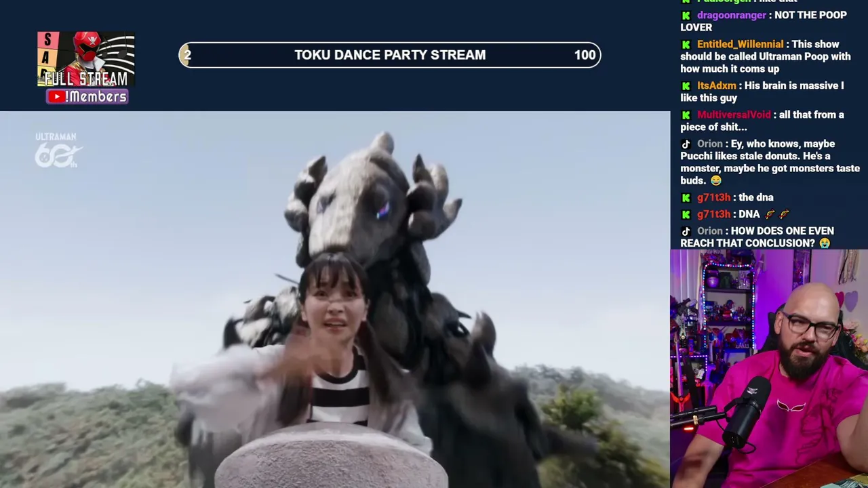Select g71t3h's name on 'the dna' message

(713, 197)
